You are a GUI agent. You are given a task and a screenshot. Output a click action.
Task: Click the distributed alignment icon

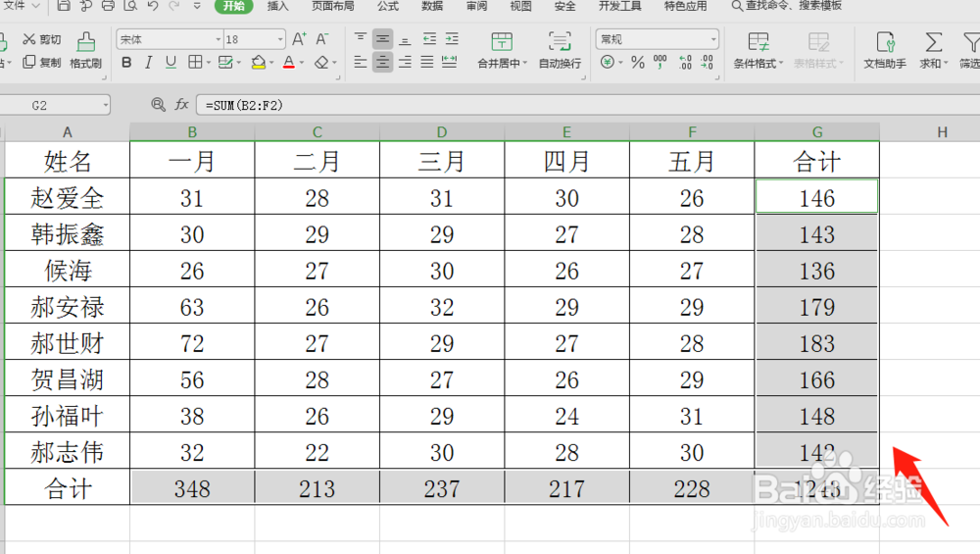[450, 62]
